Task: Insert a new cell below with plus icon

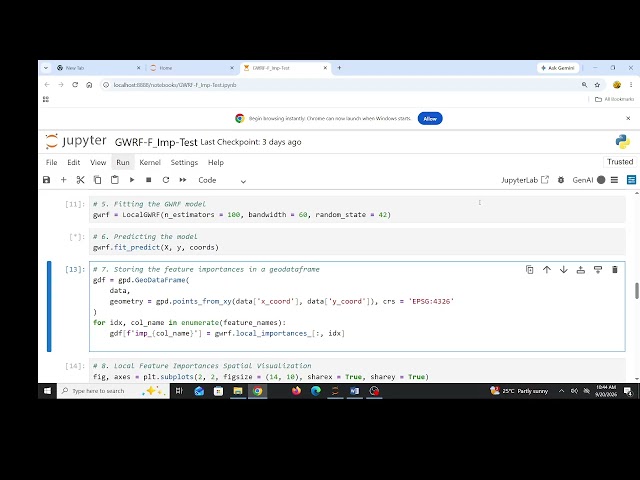Action: [64, 180]
